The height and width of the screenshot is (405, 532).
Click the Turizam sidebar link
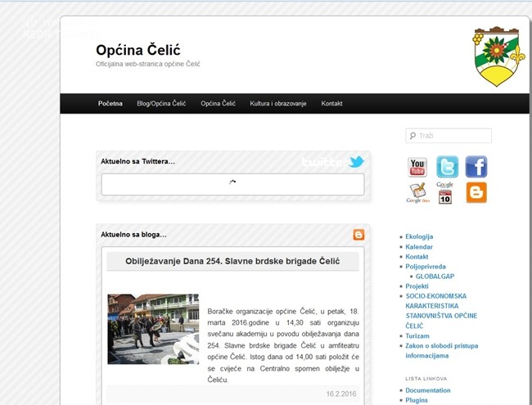click(417, 335)
